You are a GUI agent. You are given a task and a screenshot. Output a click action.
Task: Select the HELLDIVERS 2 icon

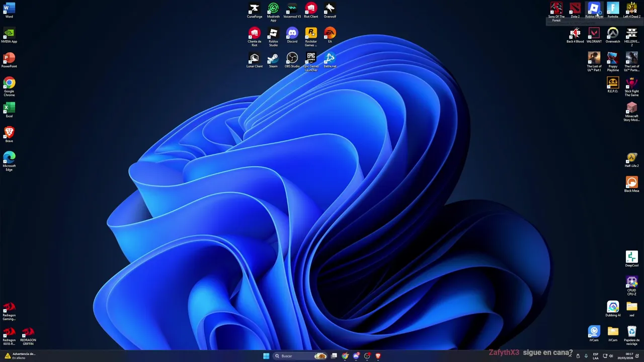click(x=631, y=37)
